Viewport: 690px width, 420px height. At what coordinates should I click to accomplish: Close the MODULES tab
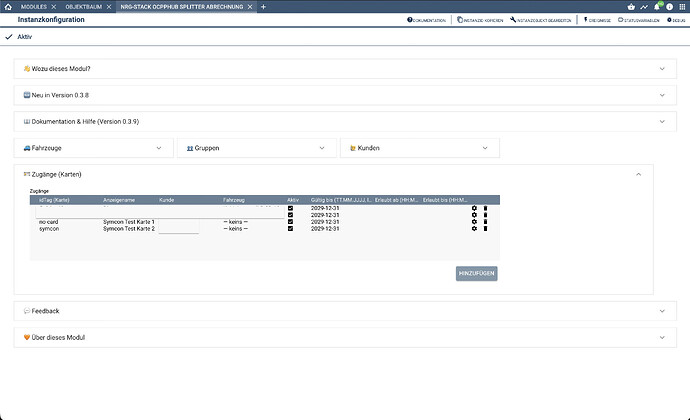(54, 7)
